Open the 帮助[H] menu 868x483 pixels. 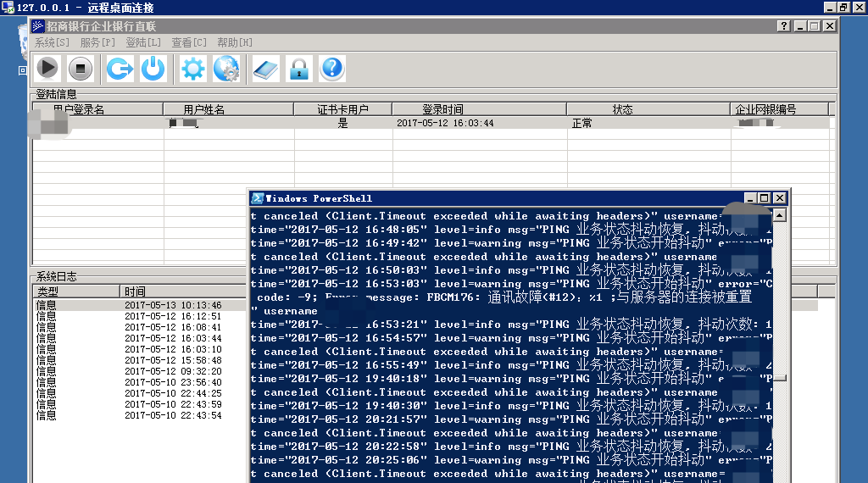[x=235, y=42]
